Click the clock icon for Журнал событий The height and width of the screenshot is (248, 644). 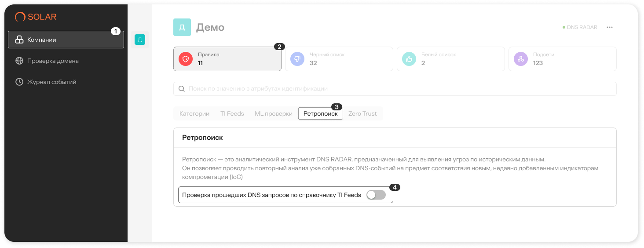tap(19, 82)
